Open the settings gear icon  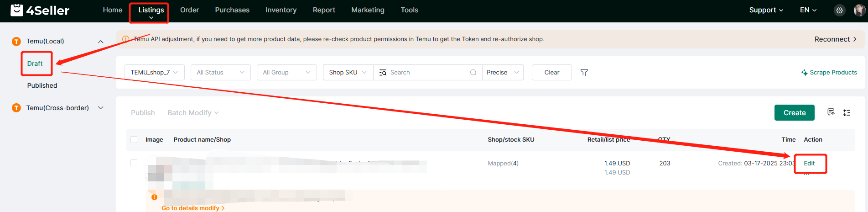[x=840, y=10]
